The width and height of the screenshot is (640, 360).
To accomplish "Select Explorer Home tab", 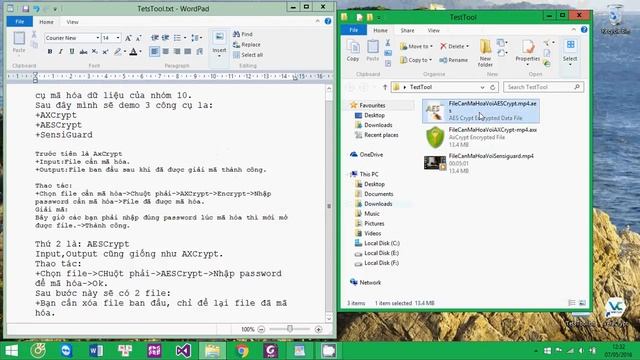I will tap(380, 31).
